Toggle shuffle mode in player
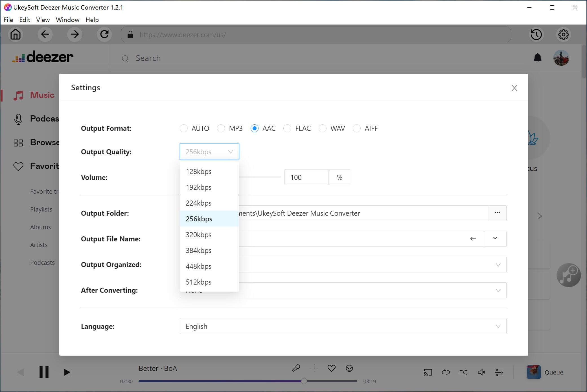 pyautogui.click(x=463, y=372)
